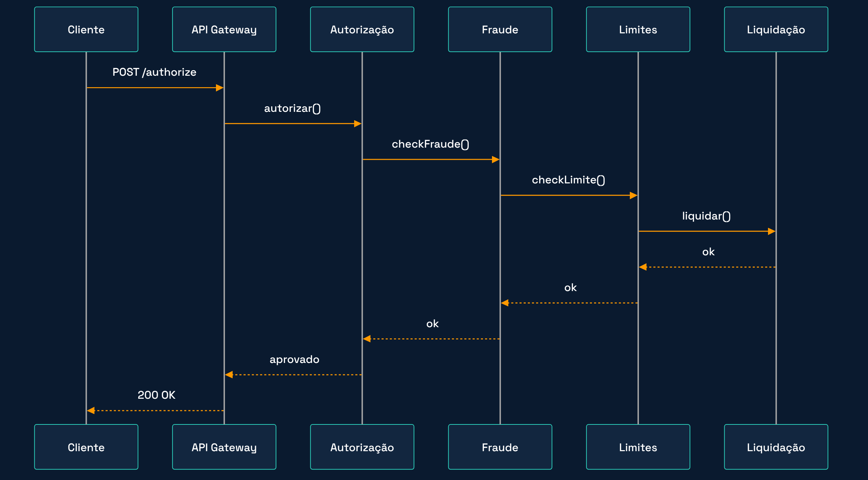Image resolution: width=868 pixels, height=480 pixels.
Task: Click the 'checkFraude()' message label
Action: (x=431, y=144)
